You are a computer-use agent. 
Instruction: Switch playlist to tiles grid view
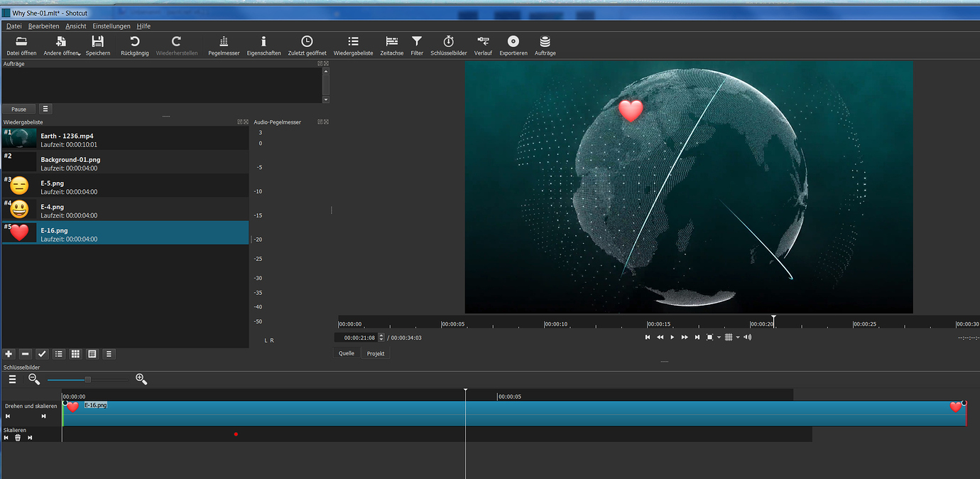(75, 354)
